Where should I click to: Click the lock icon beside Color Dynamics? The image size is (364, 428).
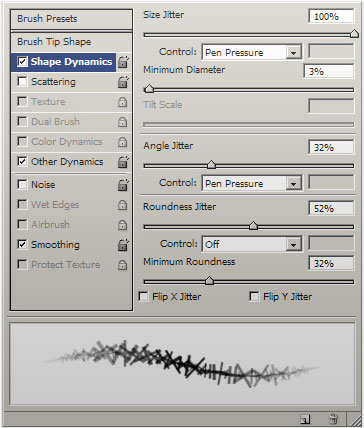123,142
